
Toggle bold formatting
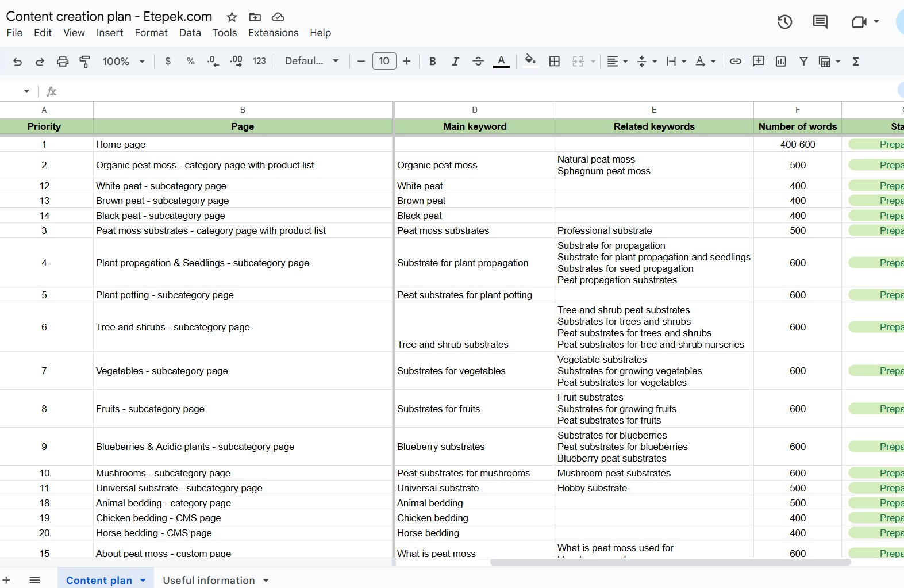tap(433, 62)
